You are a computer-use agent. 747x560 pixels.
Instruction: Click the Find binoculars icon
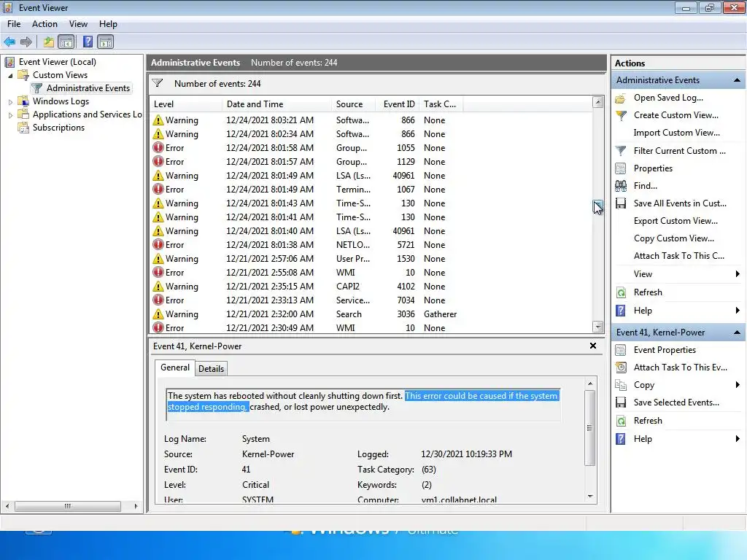point(621,186)
